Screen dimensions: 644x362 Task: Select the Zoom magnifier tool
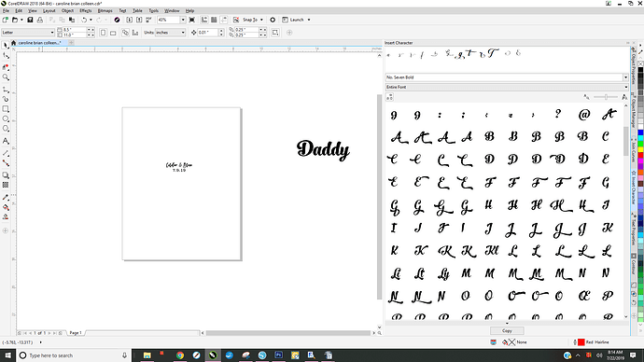tap(6, 77)
